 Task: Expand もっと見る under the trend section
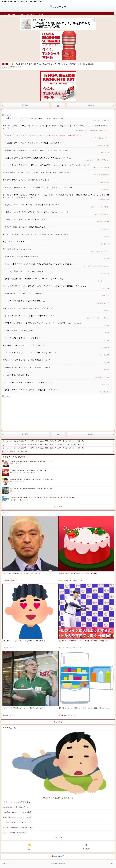[x=58, y=722]
